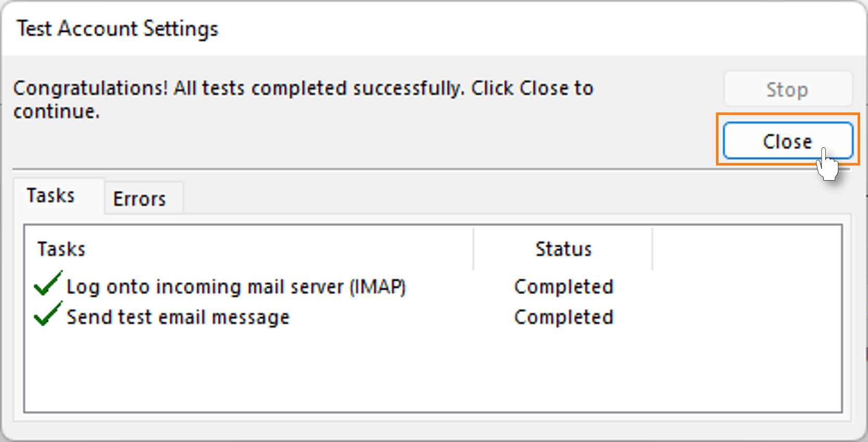Click the orange highlighted Close control
This screenshot has height=442, width=868.
tap(787, 141)
